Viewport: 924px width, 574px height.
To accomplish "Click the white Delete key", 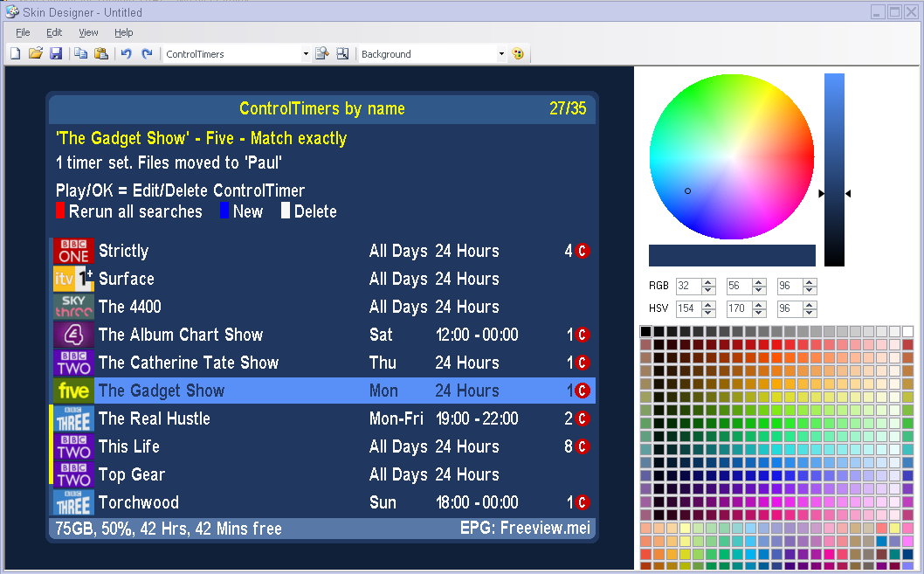I will point(286,211).
